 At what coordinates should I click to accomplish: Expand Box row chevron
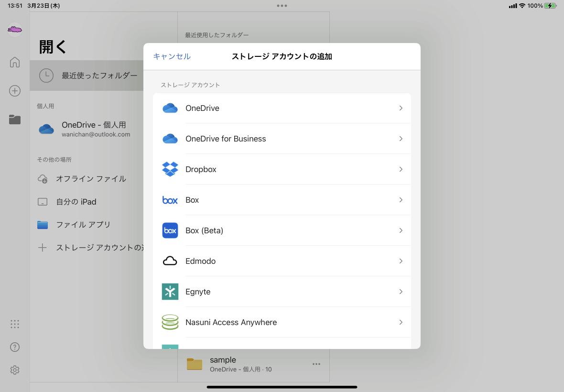click(401, 200)
